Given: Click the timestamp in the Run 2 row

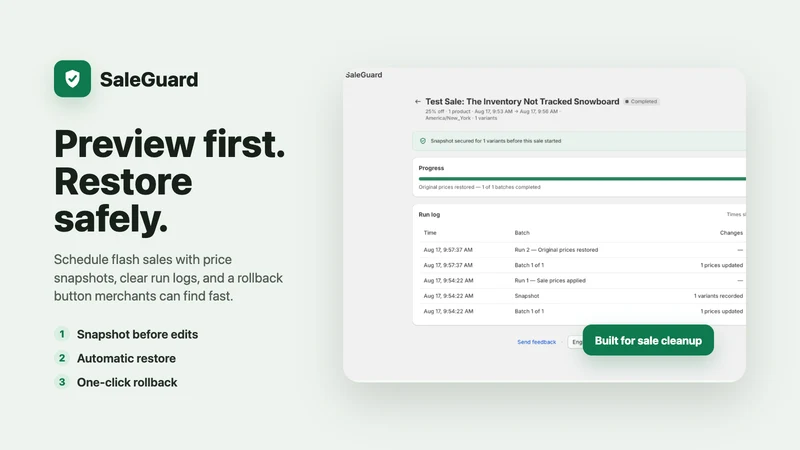Looking at the screenshot, I should point(448,250).
